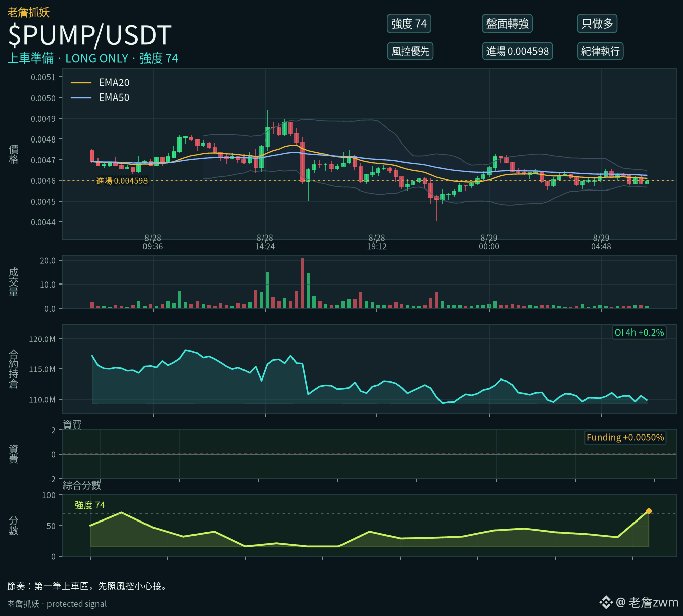683x616 pixels.
Task: Click the 綜合分數 panel title
Action: click(82, 485)
